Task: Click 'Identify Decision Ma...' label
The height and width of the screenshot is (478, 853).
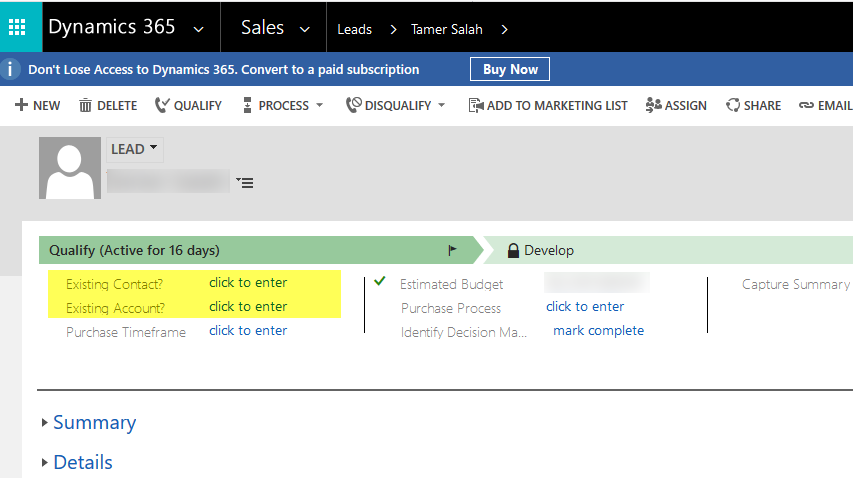Action: tap(464, 332)
